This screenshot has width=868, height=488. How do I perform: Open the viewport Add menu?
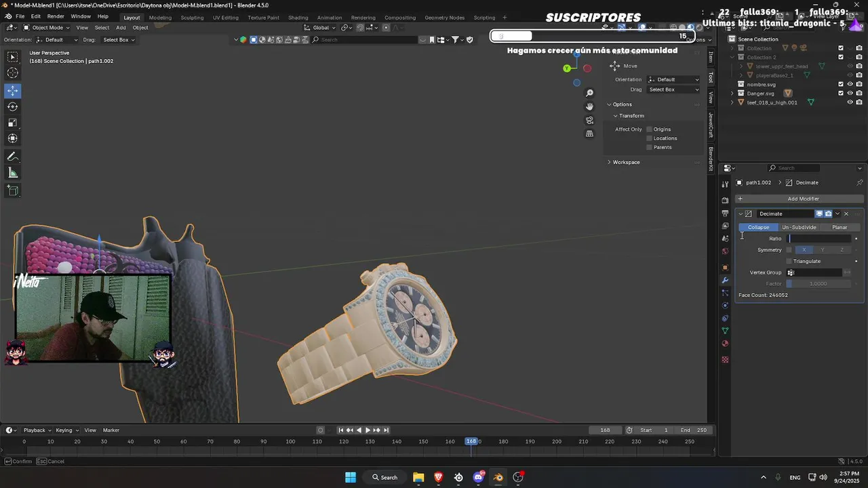pyautogui.click(x=121, y=28)
